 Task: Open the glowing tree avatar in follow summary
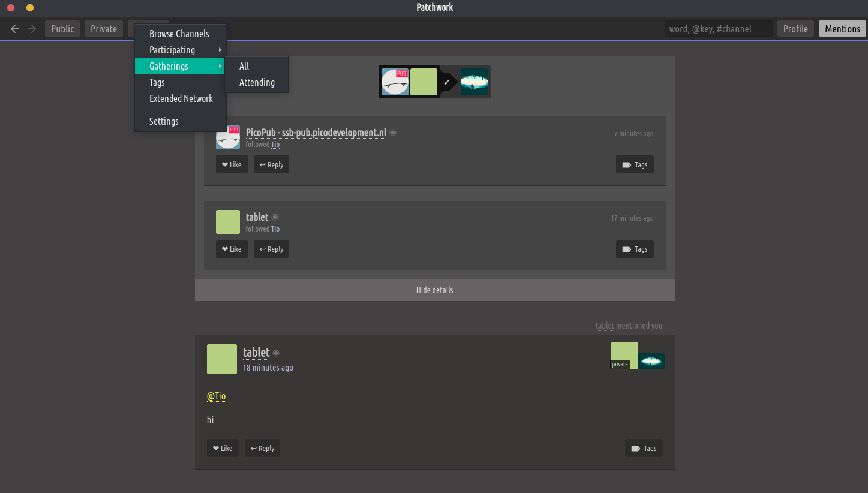474,82
